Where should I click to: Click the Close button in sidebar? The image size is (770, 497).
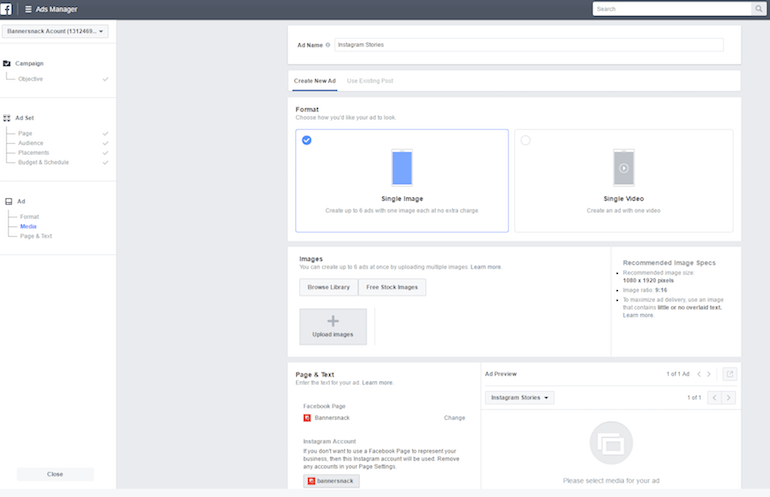[x=55, y=474]
